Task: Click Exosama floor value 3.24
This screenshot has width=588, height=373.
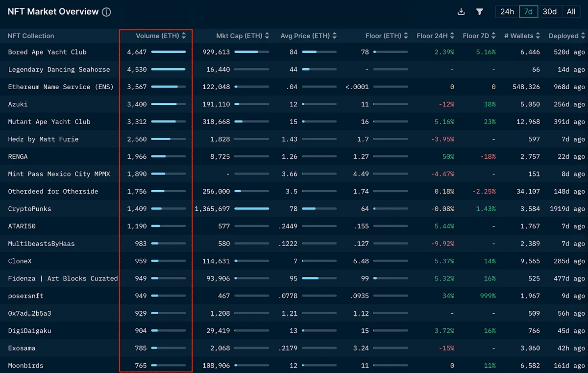Action: pyautogui.click(x=361, y=348)
